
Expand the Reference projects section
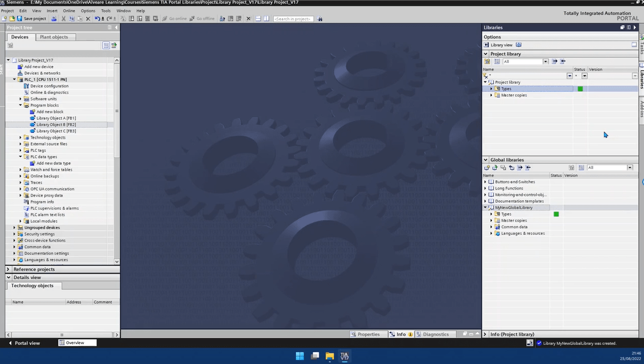click(x=9, y=270)
